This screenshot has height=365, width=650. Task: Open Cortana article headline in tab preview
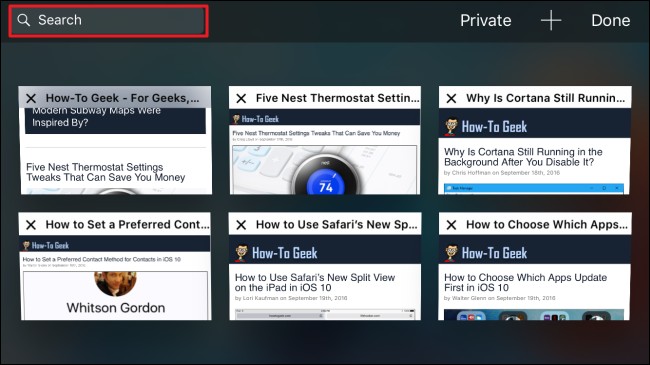(523, 157)
